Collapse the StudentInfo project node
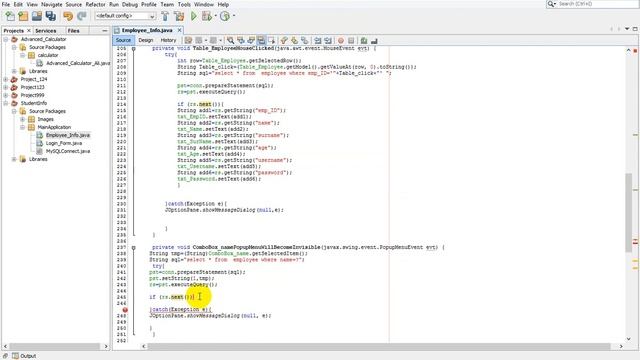640x360 pixels. [6, 103]
